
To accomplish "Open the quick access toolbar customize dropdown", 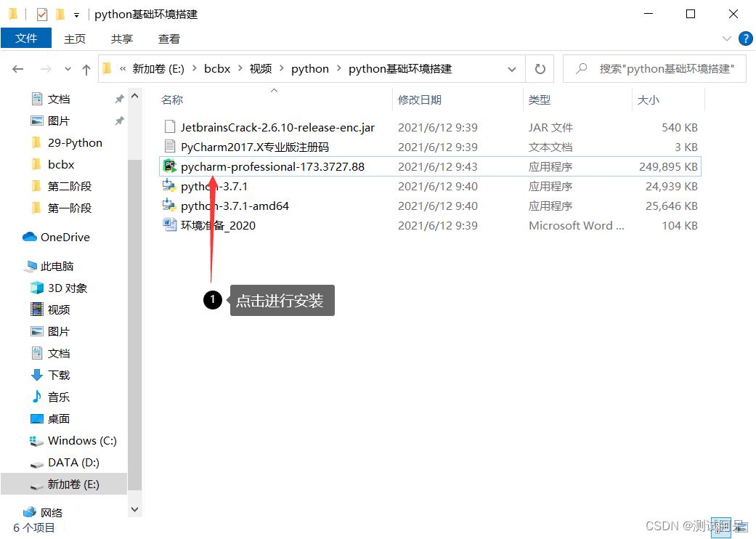I will 77,15.
